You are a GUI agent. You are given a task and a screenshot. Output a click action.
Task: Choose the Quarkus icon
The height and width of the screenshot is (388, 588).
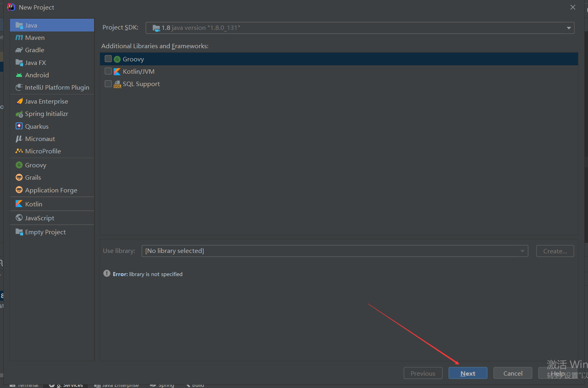point(19,126)
